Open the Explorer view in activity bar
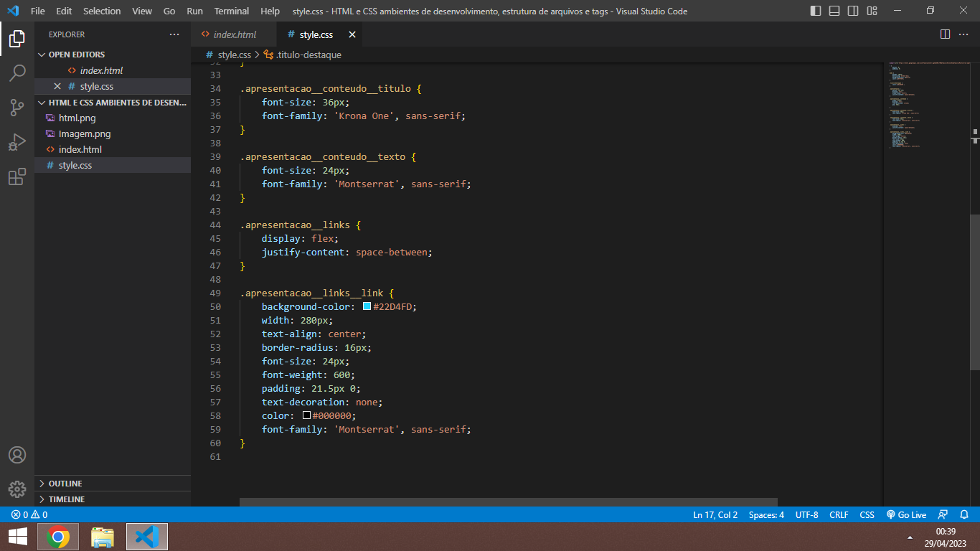Image resolution: width=980 pixels, height=551 pixels. point(17,39)
